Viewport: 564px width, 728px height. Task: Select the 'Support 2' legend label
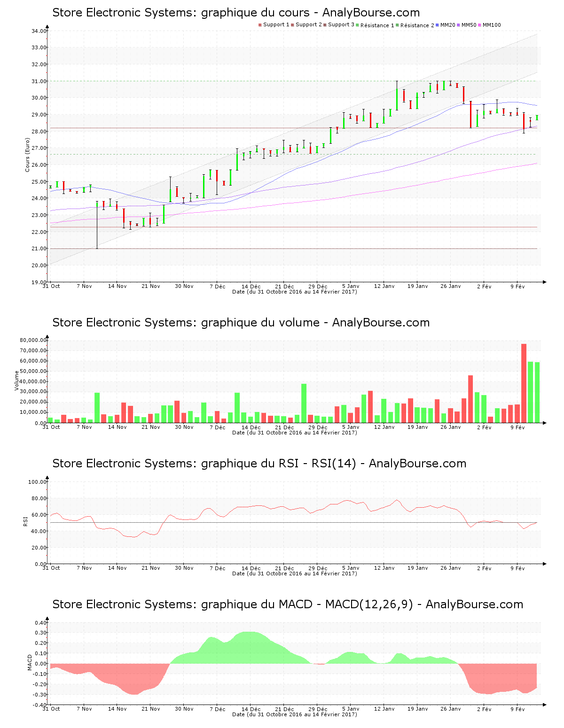(309, 25)
